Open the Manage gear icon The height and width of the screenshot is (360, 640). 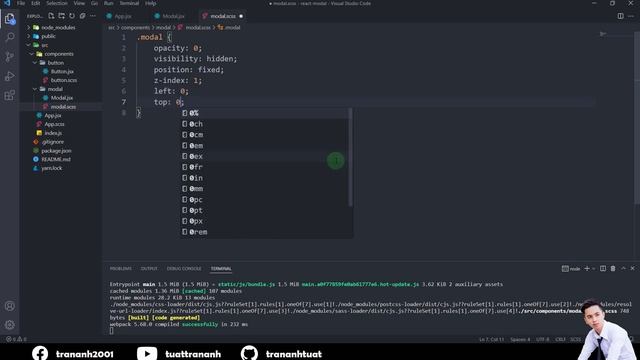pos(10,325)
